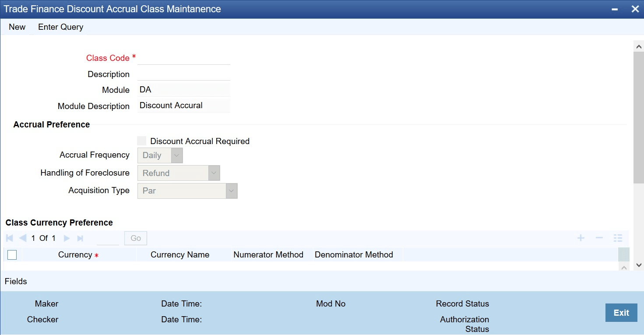Click the '1 Of 1' page indicator
This screenshot has height=335, width=644.
[x=44, y=238]
